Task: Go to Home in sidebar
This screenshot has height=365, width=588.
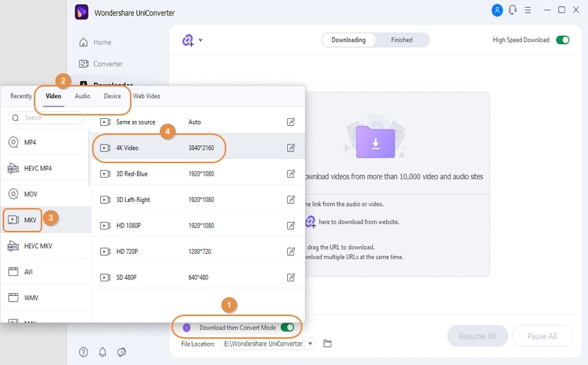Action: 95,42
